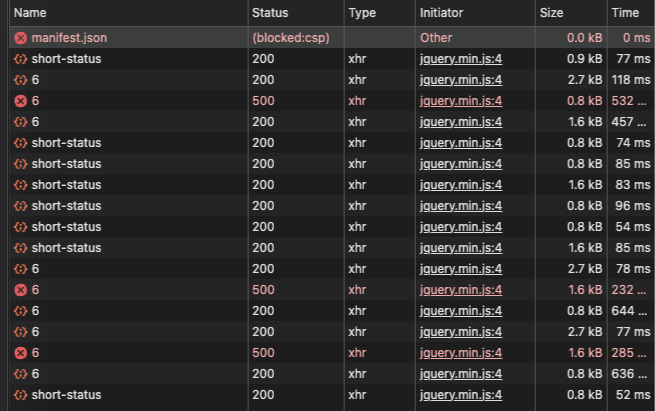Screen dimensions: 655x411
Task: Select the short-status request name taking 83 ms
Action: pos(66,185)
